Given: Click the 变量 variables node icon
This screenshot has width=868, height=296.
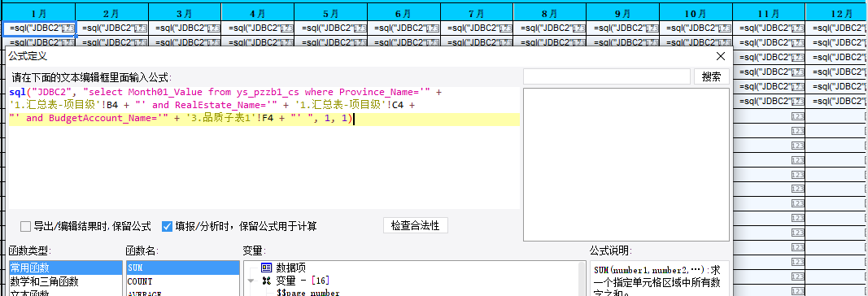Looking at the screenshot, I should tap(266, 281).
